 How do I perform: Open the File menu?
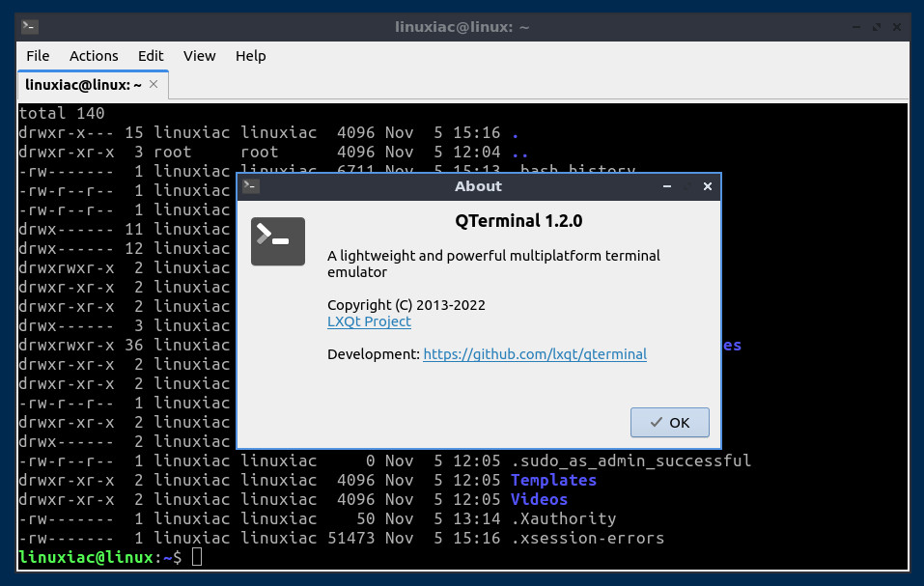click(38, 56)
